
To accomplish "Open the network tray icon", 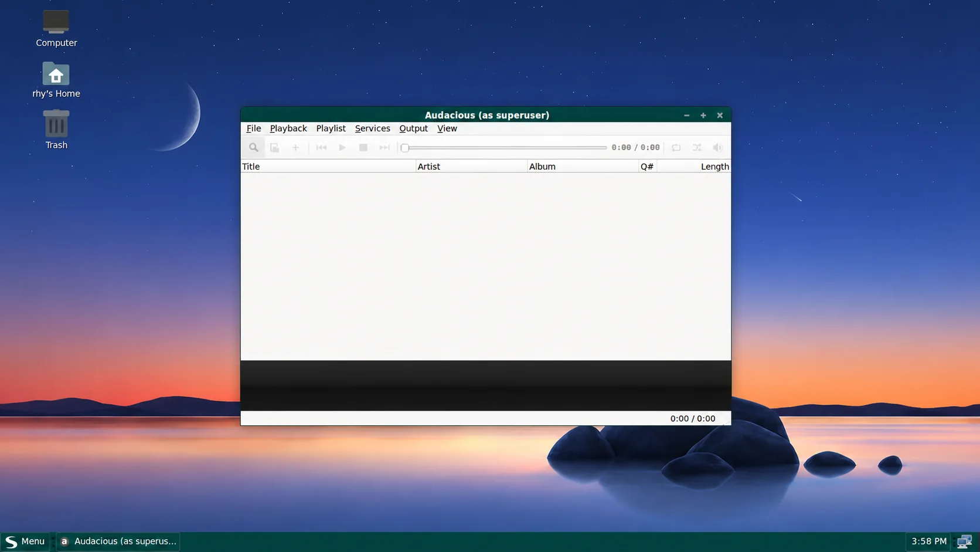I will [x=964, y=541].
